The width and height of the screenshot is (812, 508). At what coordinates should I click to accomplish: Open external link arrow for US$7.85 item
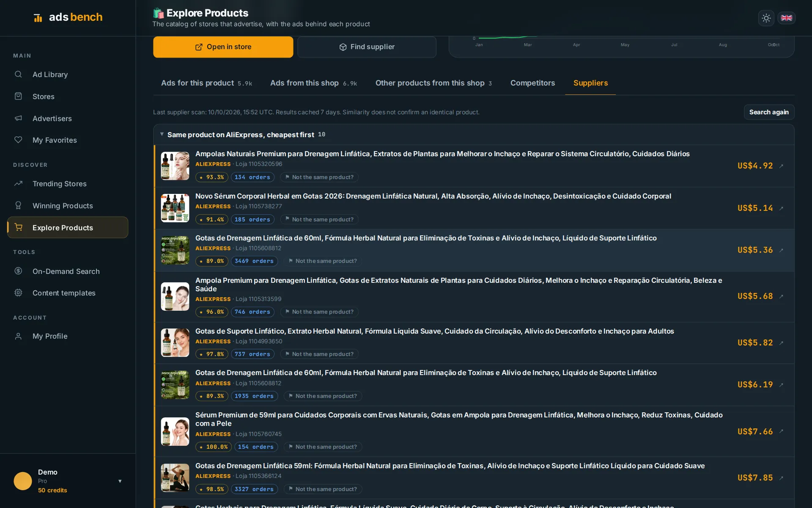pos(781,478)
